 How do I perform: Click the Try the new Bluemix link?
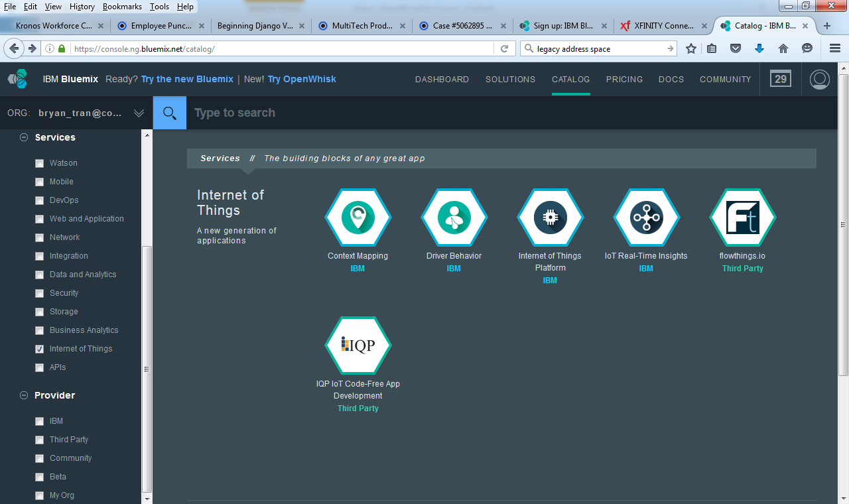pos(187,79)
